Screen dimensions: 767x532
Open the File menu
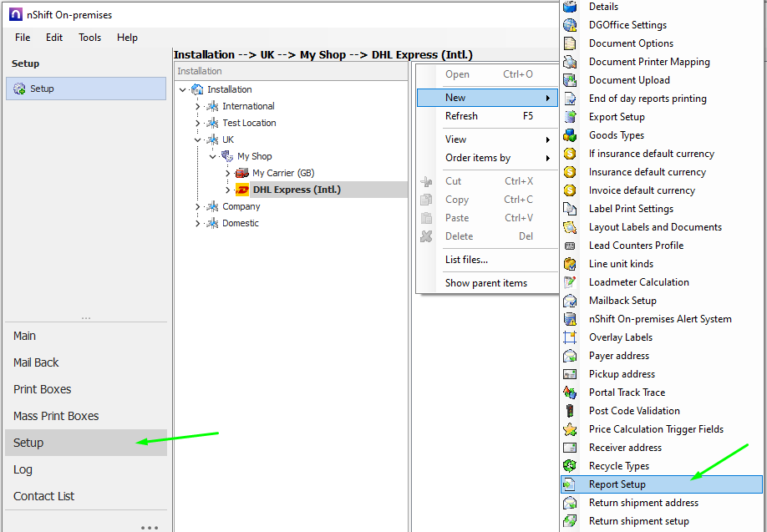[23, 38]
